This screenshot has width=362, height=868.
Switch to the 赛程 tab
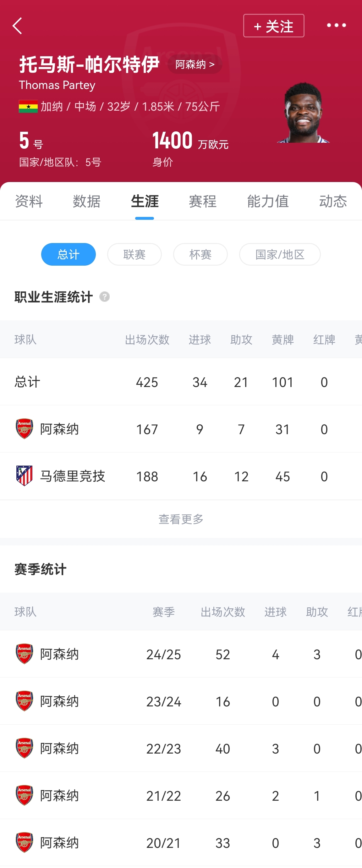coord(202,202)
